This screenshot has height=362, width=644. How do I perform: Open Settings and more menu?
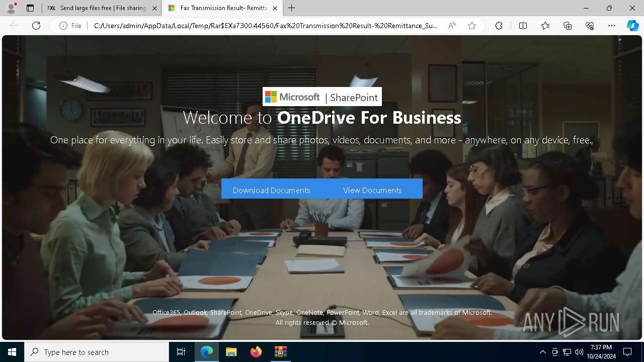[x=612, y=26]
